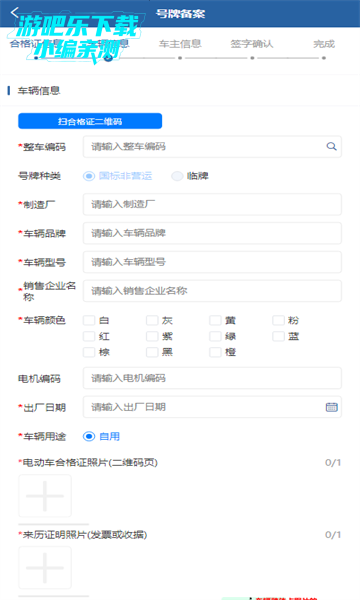Click 扫合格证二维码 button
The width and height of the screenshot is (360, 600).
click(90, 121)
